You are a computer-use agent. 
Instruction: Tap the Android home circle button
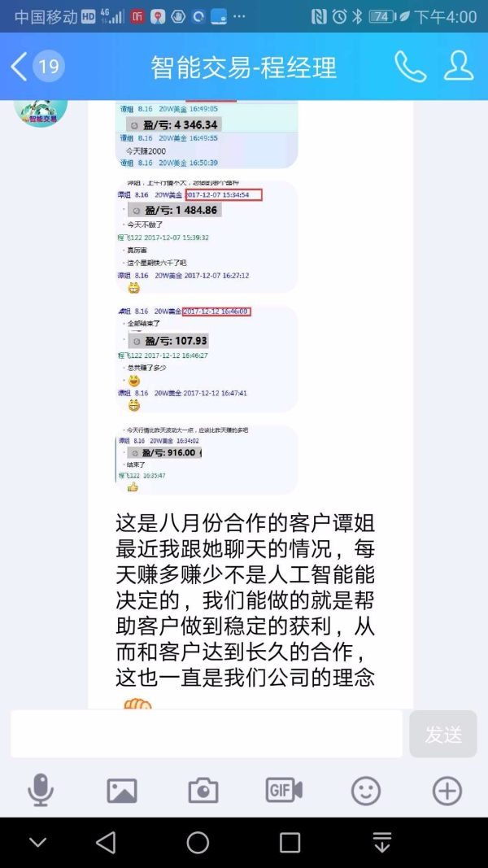198,843
